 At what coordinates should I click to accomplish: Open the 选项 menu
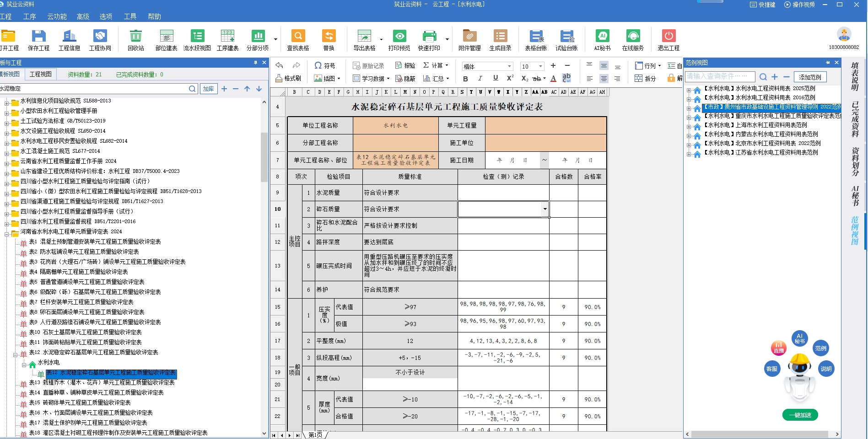[106, 16]
